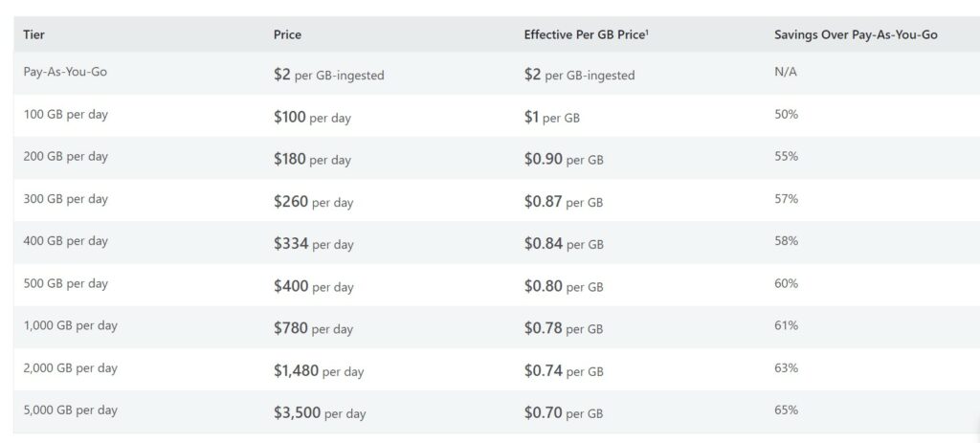
Task: Click the $1,480 per day price
Action: click(318, 370)
